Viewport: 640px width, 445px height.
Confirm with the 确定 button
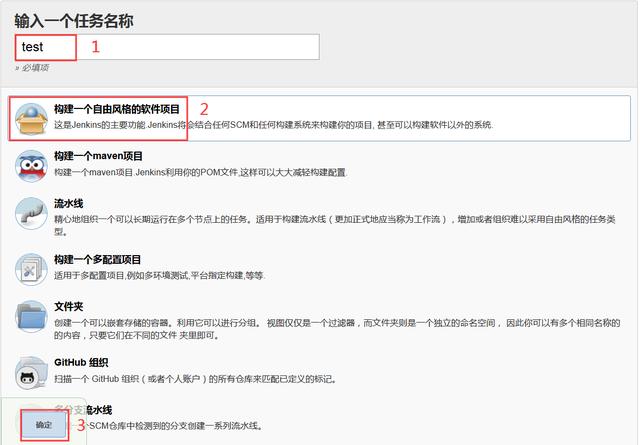[44, 425]
